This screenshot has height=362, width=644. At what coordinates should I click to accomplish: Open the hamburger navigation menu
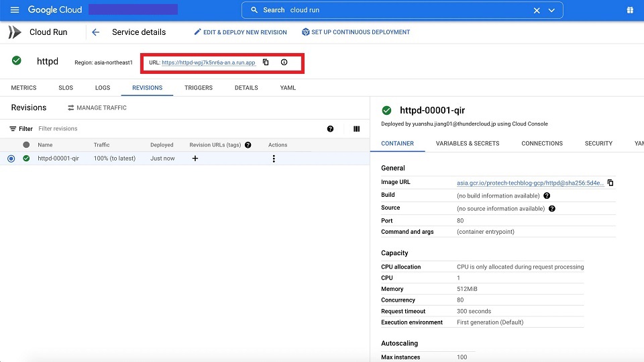tap(15, 10)
